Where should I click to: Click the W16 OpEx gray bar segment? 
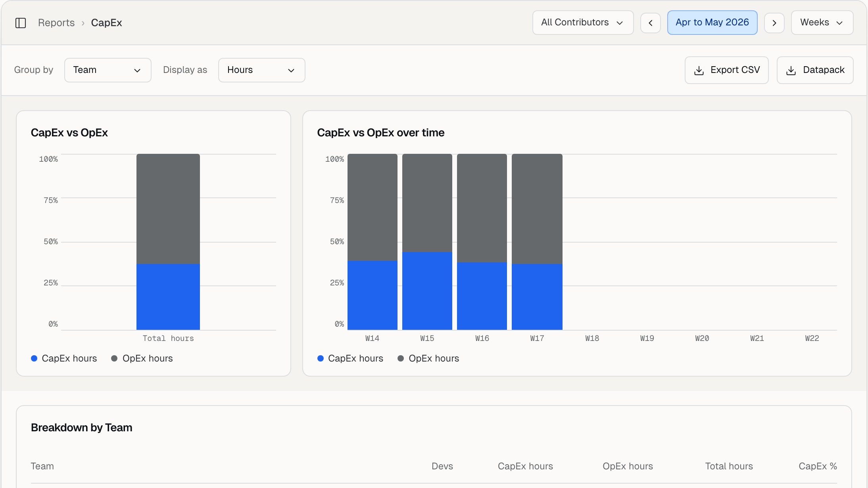coord(482,208)
